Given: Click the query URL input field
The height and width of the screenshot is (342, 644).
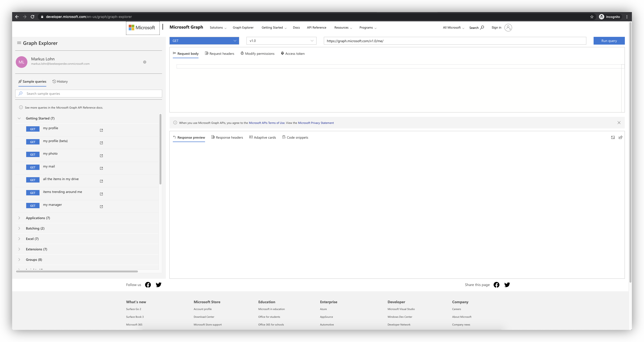Looking at the screenshot, I should [455, 41].
